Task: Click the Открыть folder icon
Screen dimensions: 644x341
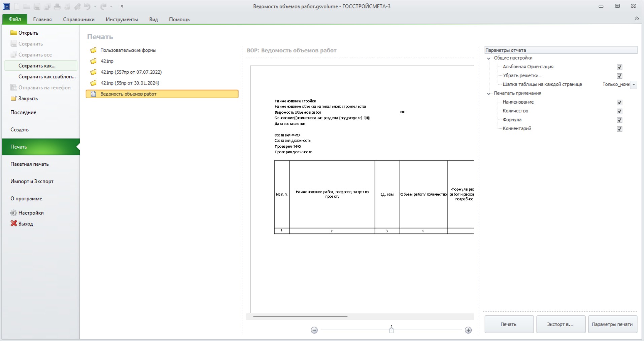Action: tap(14, 33)
